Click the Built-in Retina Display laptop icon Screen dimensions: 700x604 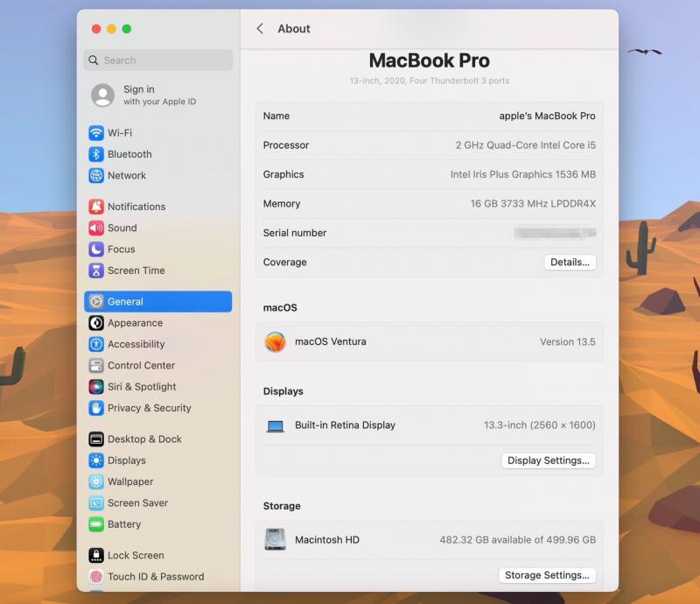(275, 425)
